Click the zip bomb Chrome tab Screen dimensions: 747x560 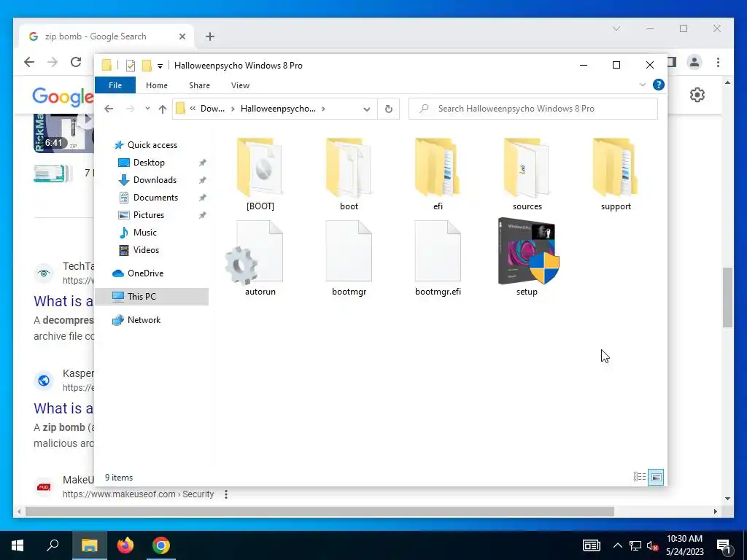point(107,36)
